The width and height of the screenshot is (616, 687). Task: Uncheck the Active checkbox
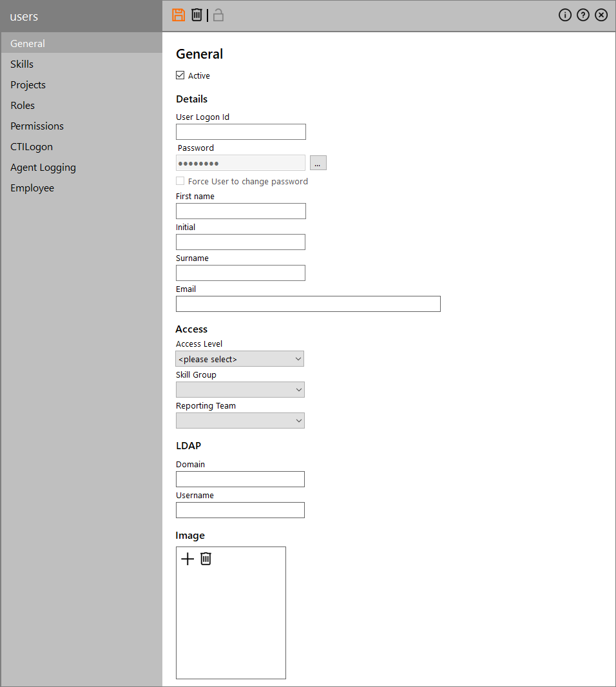[180, 75]
